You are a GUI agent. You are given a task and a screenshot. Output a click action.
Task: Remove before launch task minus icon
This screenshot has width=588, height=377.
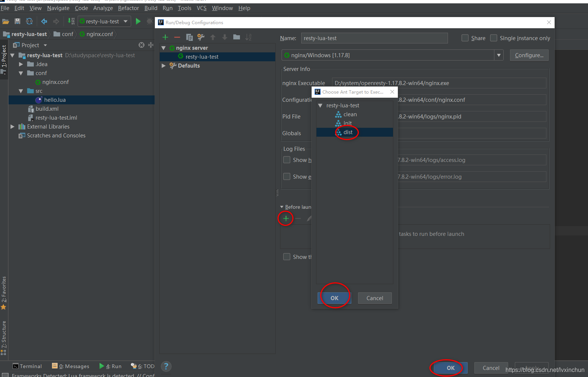(298, 218)
